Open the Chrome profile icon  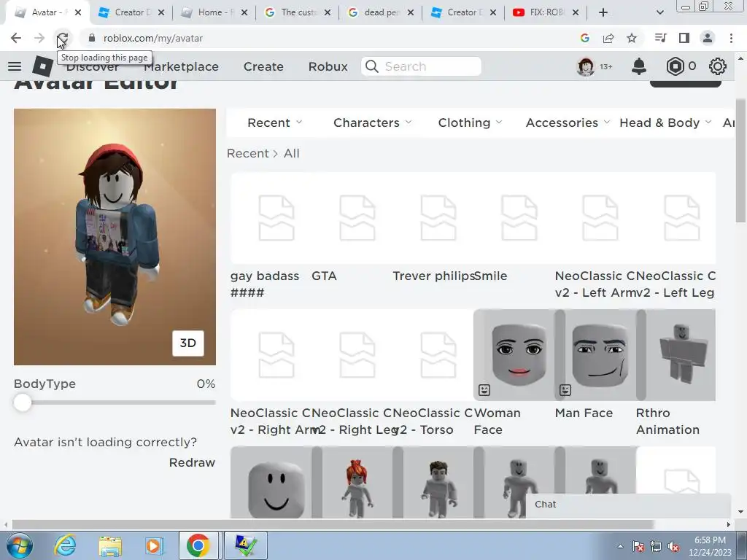pos(708,38)
